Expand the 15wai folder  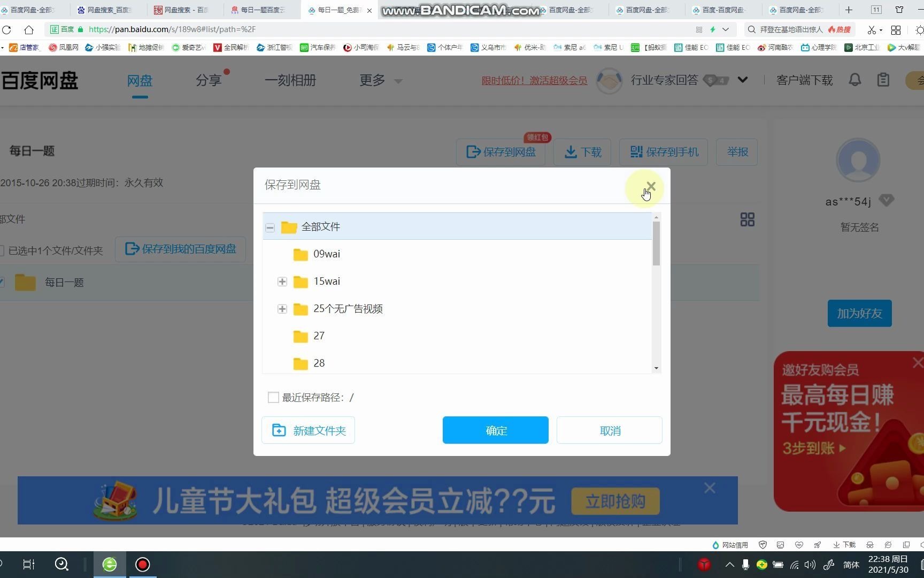point(282,281)
